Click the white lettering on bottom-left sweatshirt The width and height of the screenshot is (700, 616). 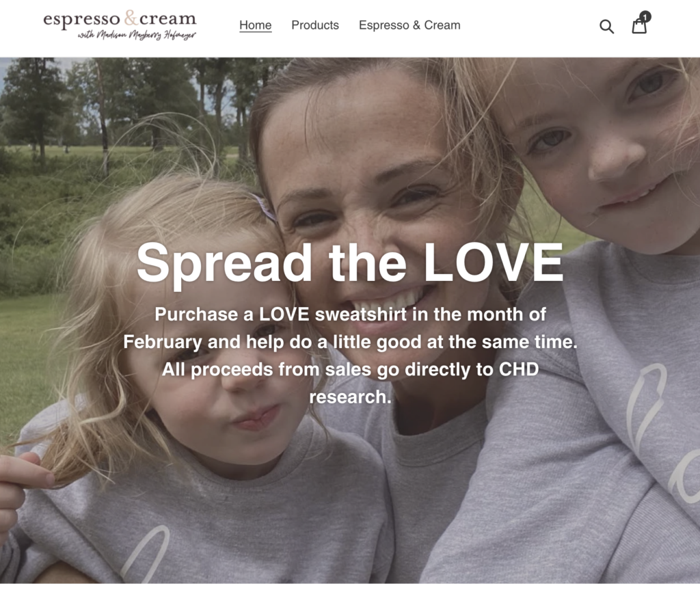point(145,552)
